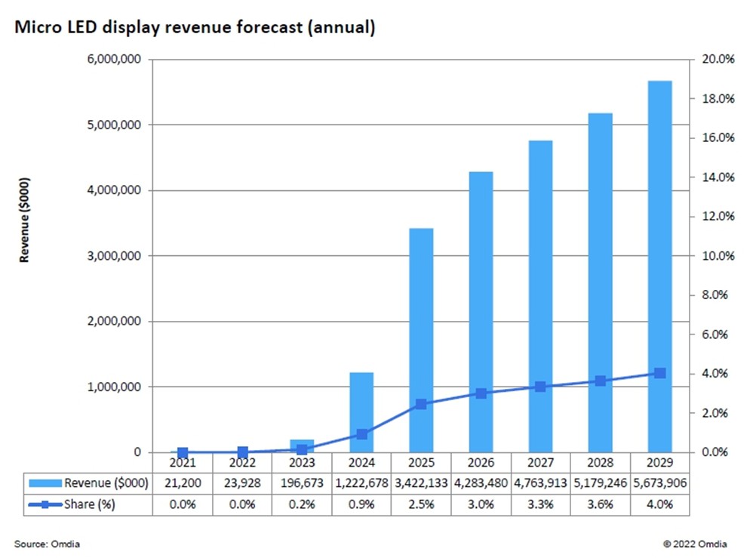
Task: Click the Source: Omdia text
Action: pyautogui.click(x=48, y=544)
